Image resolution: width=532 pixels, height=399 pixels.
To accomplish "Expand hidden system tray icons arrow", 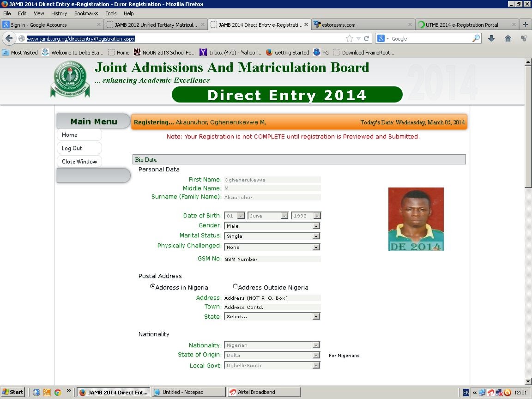I will click(x=475, y=393).
